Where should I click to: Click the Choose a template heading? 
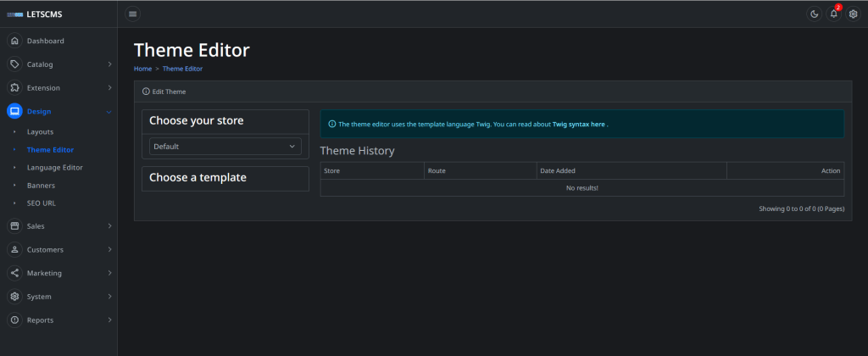[x=198, y=178]
